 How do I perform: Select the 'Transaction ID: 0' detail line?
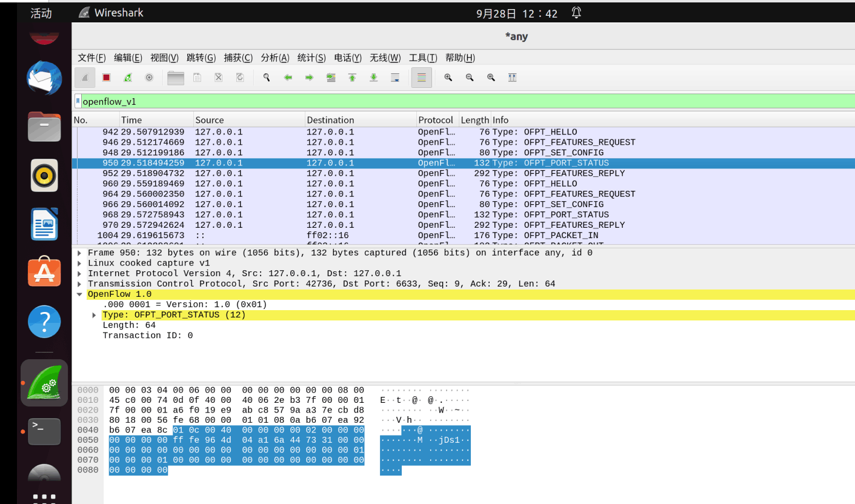tap(147, 336)
